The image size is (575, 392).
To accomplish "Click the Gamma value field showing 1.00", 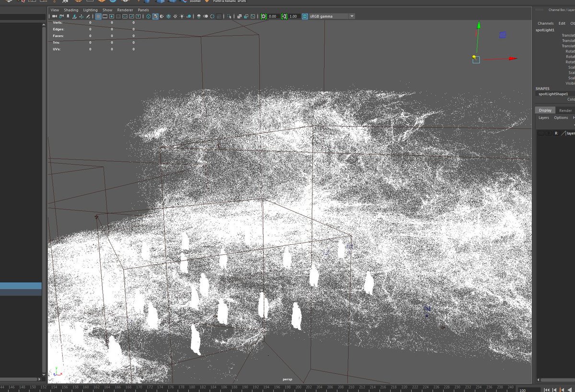I will pyautogui.click(x=294, y=16).
